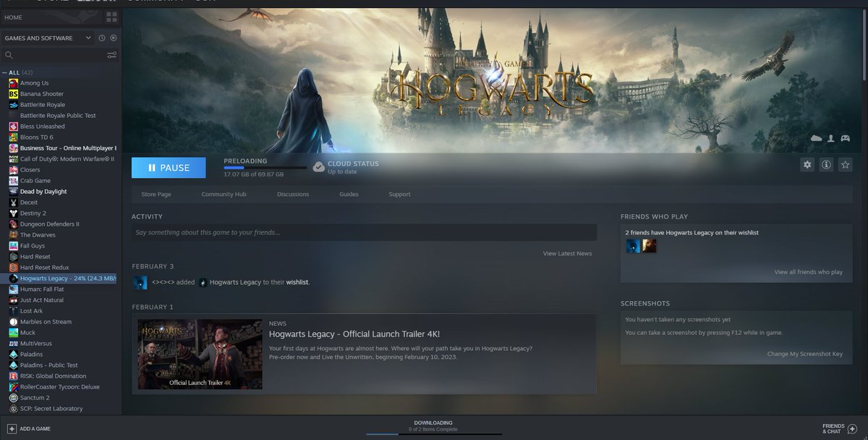Image resolution: width=868 pixels, height=440 pixels.
Task: Open Official Launch Trailer 4K news title
Action: pos(354,334)
